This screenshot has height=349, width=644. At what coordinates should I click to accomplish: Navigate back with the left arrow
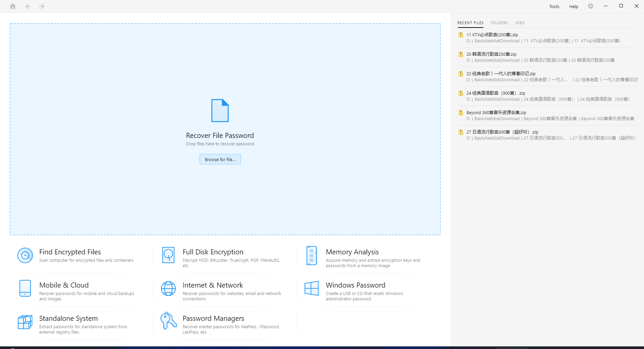[x=28, y=6]
